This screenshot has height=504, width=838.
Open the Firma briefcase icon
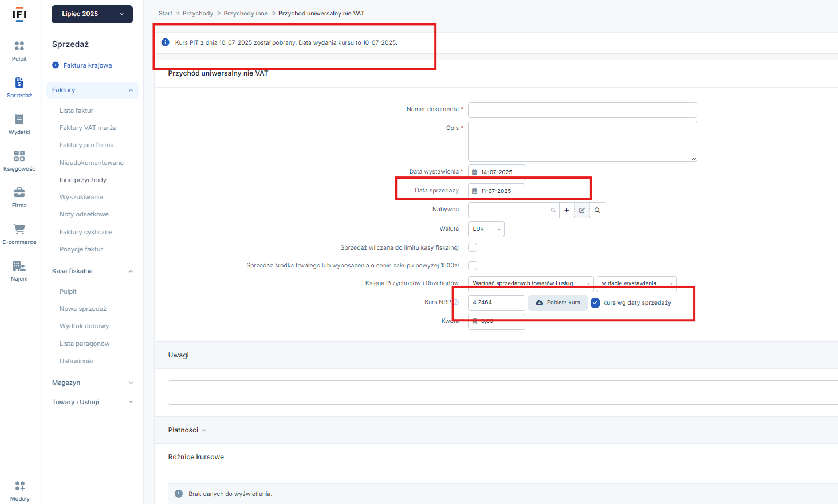pyautogui.click(x=19, y=192)
